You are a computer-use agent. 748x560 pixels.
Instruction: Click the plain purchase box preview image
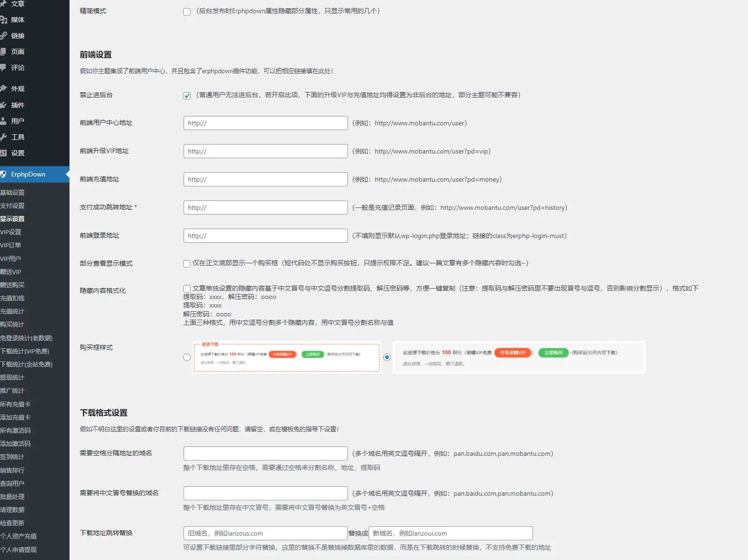[x=519, y=357]
